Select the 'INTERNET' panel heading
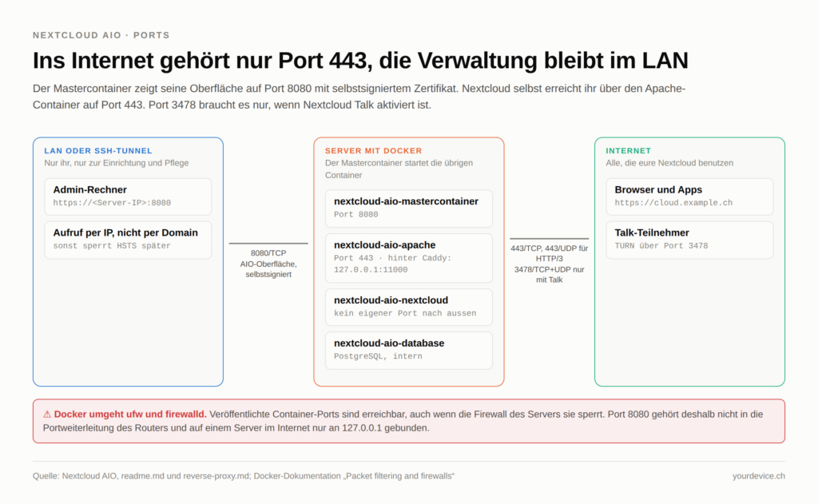Image resolution: width=818 pixels, height=504 pixels. (628, 151)
